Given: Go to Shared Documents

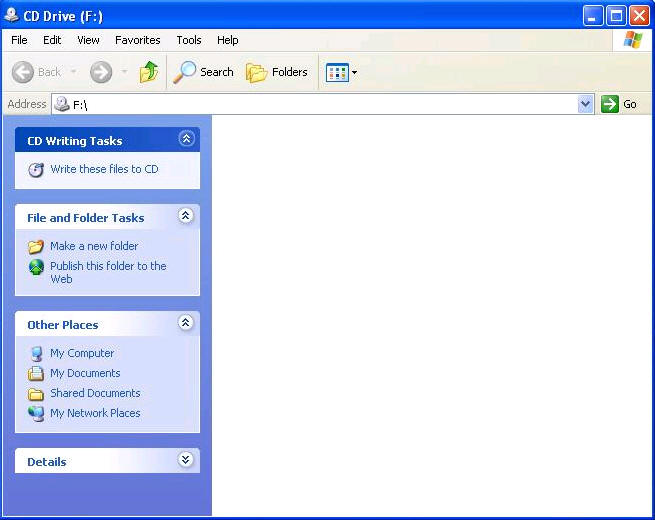Looking at the screenshot, I should coord(95,393).
